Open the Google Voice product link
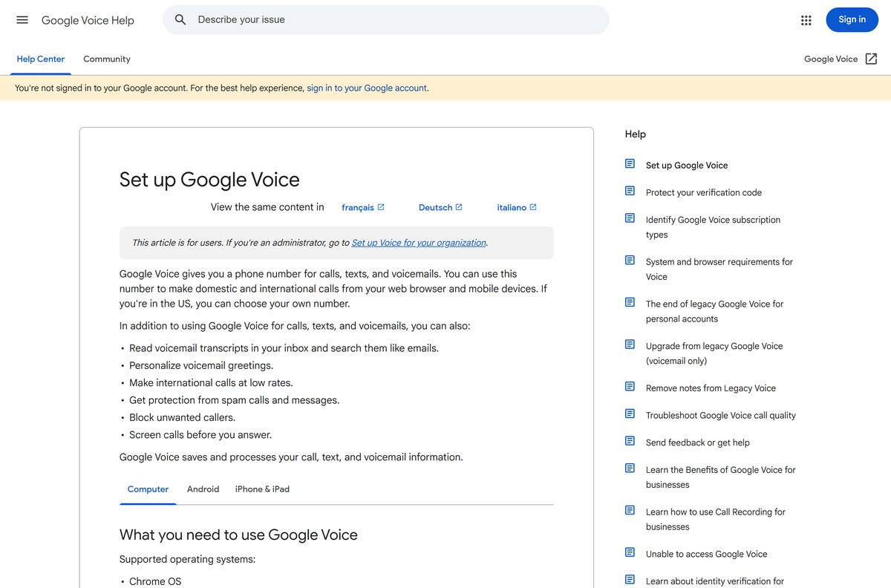The height and width of the screenshot is (588, 891). pos(841,59)
